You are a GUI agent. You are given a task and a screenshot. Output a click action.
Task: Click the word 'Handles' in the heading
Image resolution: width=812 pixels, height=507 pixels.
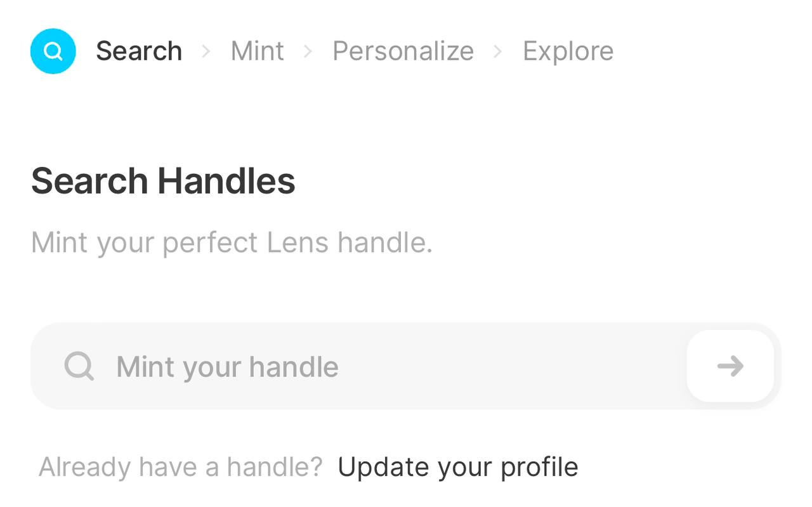226,181
